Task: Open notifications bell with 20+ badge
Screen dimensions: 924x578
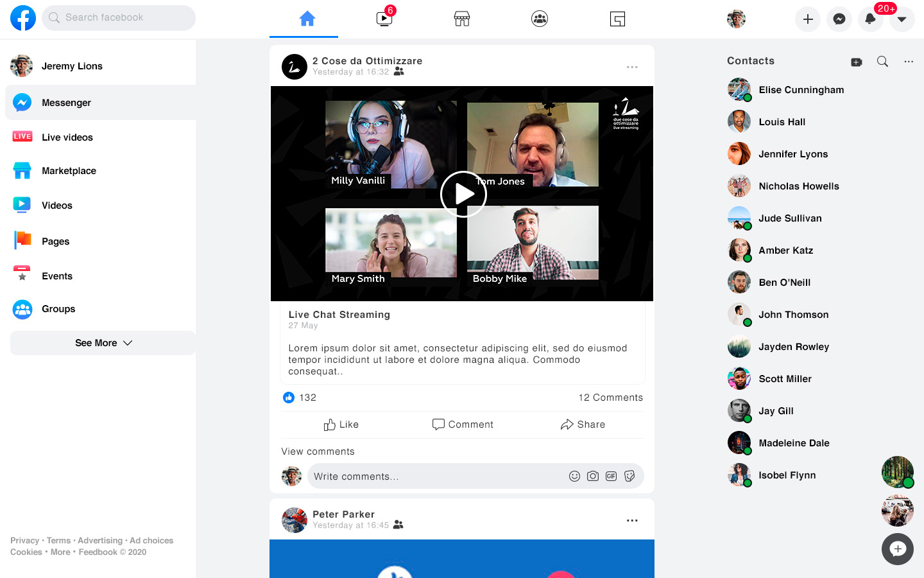Action: (x=871, y=19)
